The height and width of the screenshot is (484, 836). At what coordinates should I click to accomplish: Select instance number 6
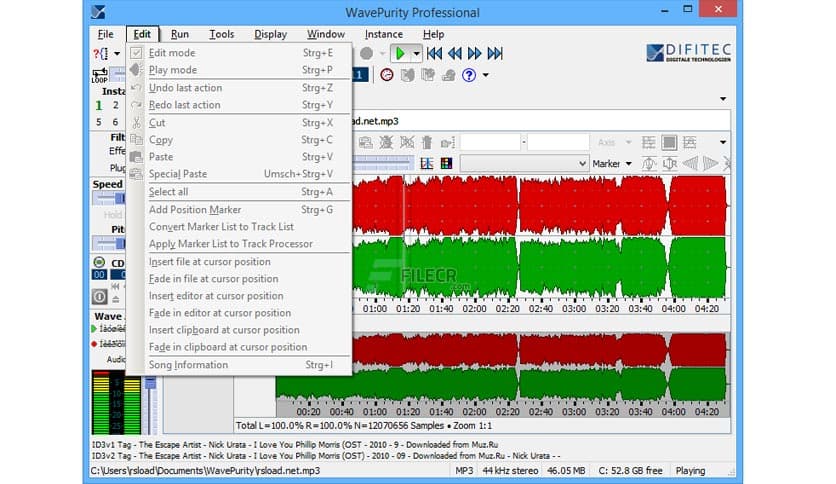tap(115, 122)
